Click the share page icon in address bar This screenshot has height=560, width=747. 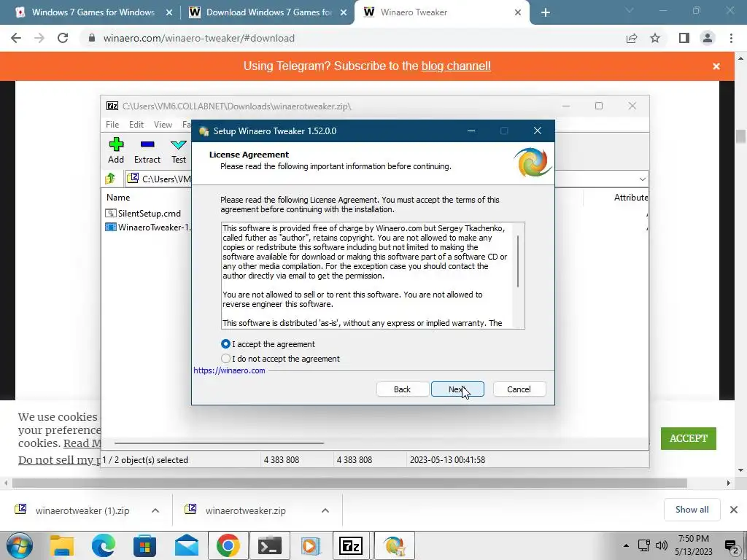pyautogui.click(x=632, y=38)
